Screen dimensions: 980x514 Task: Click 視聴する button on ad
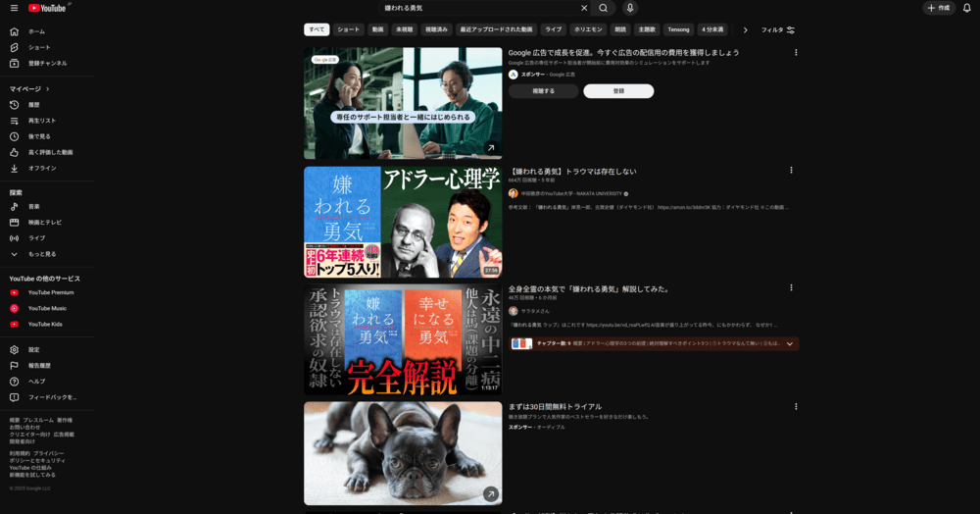[543, 91]
